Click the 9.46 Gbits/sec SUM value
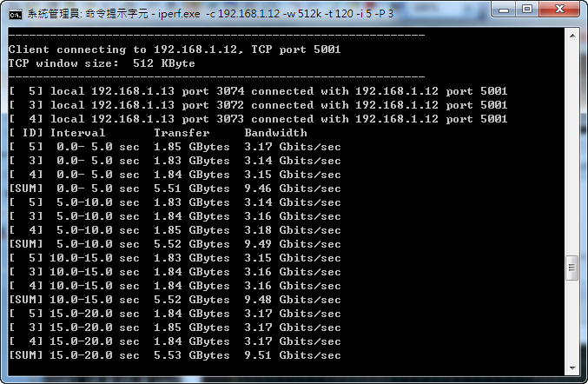Image resolution: width=588 pixels, height=384 pixels. click(293, 189)
